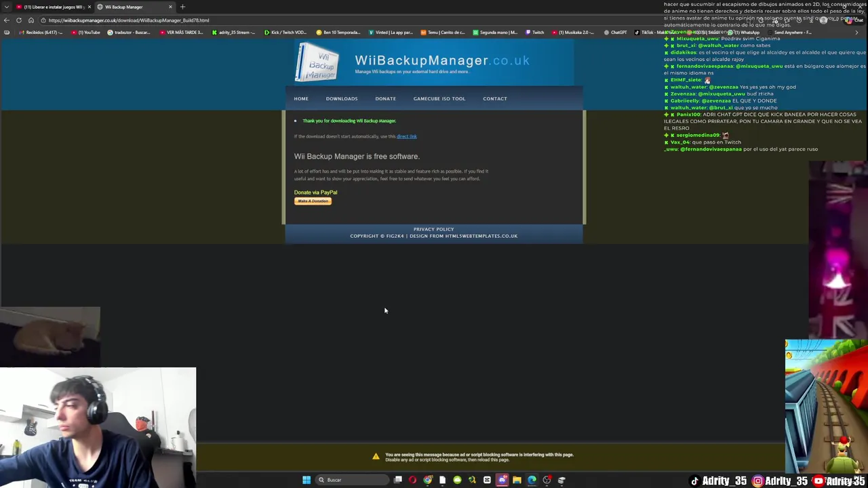Open the CONTACT menu item
Image resolution: width=868 pixels, height=488 pixels.
(x=495, y=98)
